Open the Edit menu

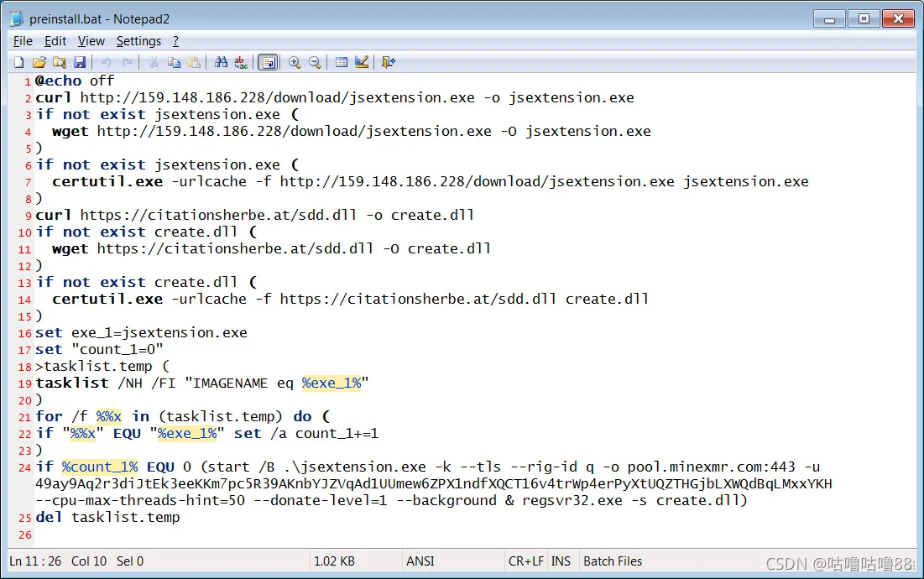click(55, 41)
